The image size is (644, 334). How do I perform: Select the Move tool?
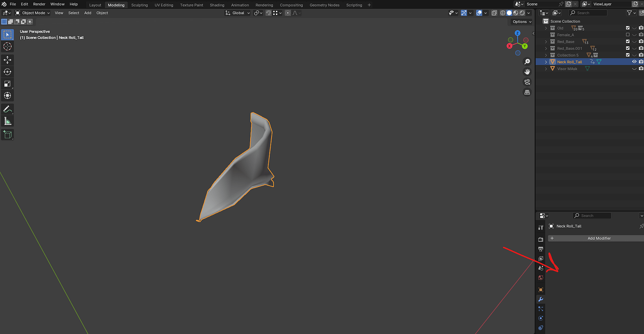7,60
